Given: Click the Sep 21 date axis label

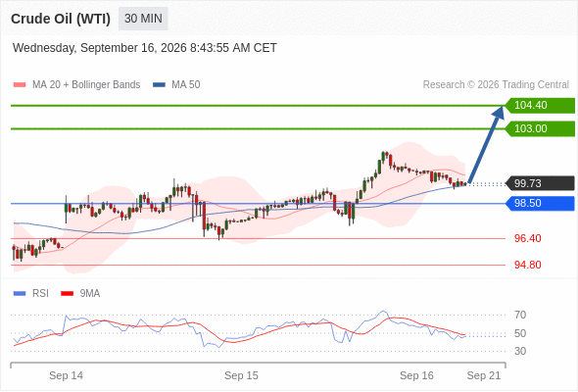Looking at the screenshot, I should (x=484, y=375).
